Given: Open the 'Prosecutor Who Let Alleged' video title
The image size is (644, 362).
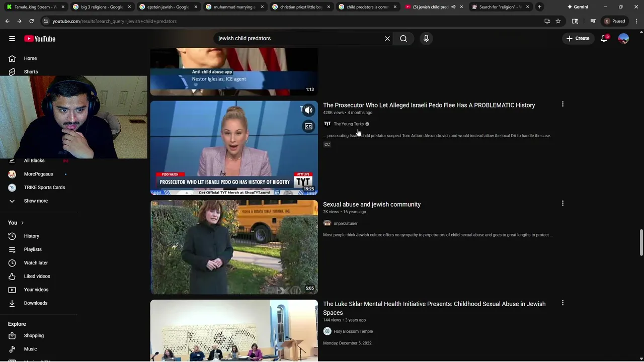Looking at the screenshot, I should [x=429, y=105].
